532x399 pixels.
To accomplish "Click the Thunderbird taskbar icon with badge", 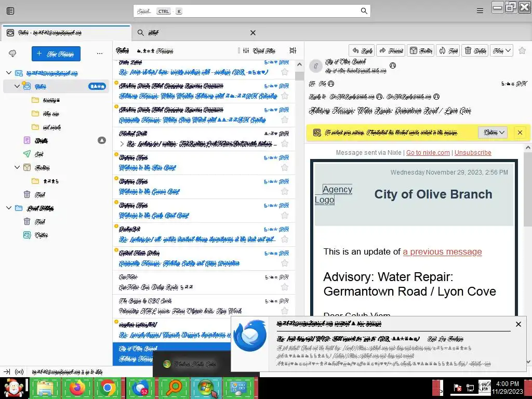I will point(140,388).
